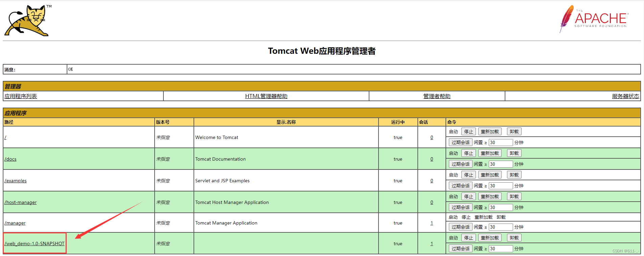Open 管理者帮助 link

[x=437, y=96]
